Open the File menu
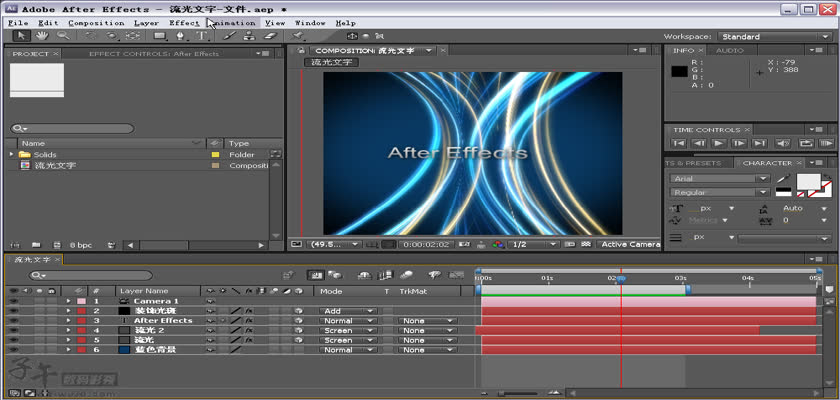The height and width of the screenshot is (400, 840). coord(18,22)
